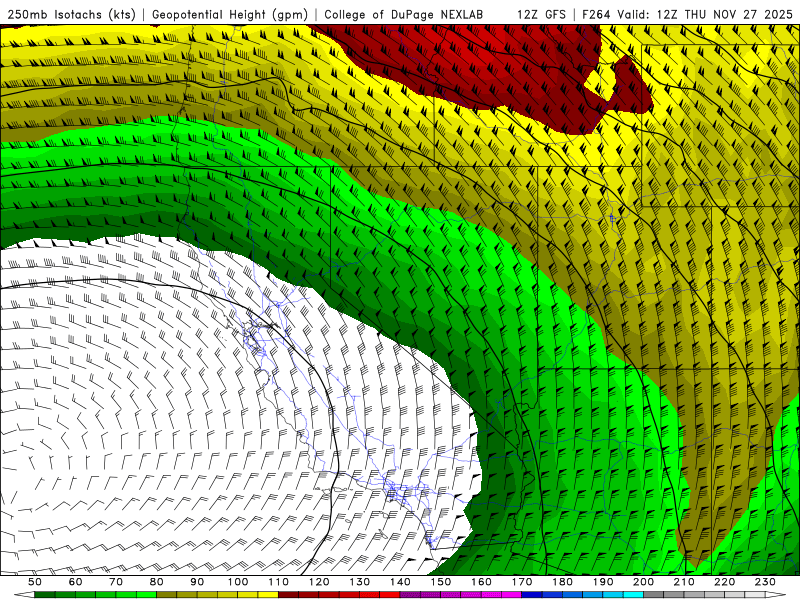Click the '230' legend value
800x600 pixels.
[765, 582]
